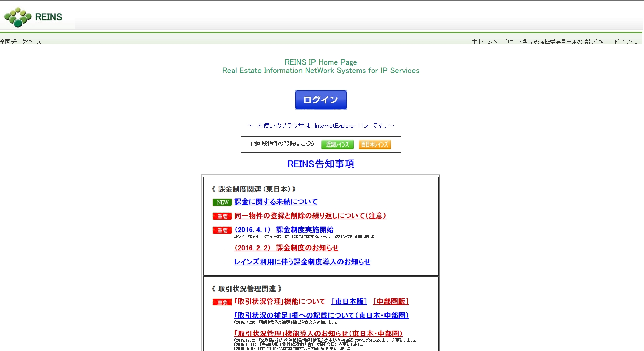Image resolution: width=644 pixels, height=351 pixels.
Task: Open 課金に関する未納について link
Action: pos(276,202)
